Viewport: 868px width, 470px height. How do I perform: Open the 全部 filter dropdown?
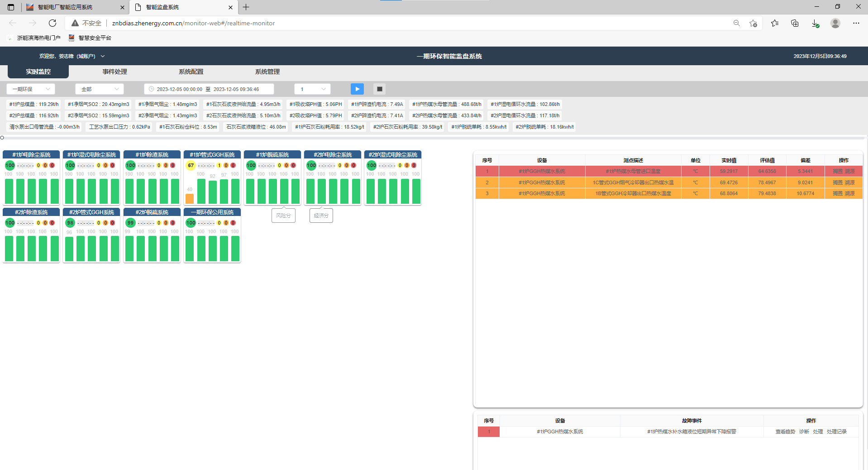pos(100,89)
